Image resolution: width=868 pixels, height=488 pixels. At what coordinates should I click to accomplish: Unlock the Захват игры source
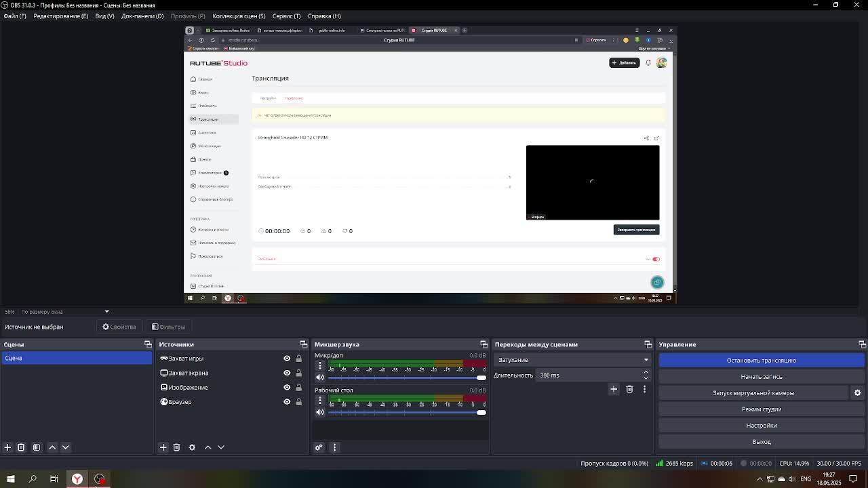[298, 359]
